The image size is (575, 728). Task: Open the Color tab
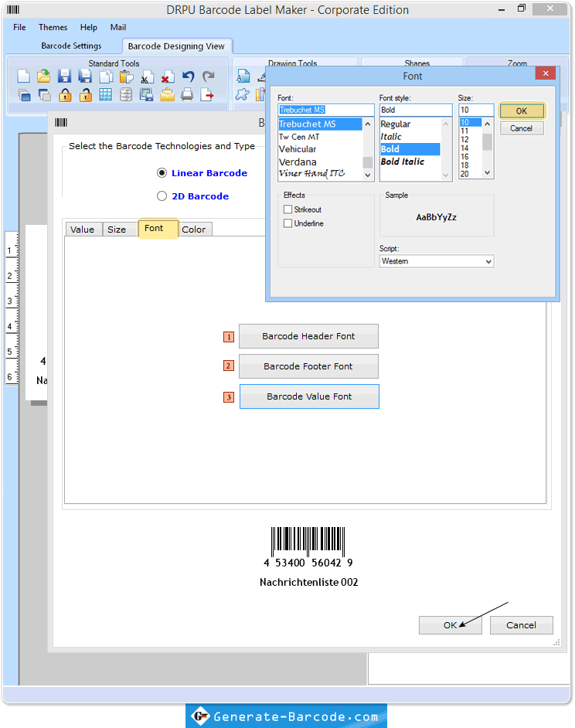(x=194, y=230)
